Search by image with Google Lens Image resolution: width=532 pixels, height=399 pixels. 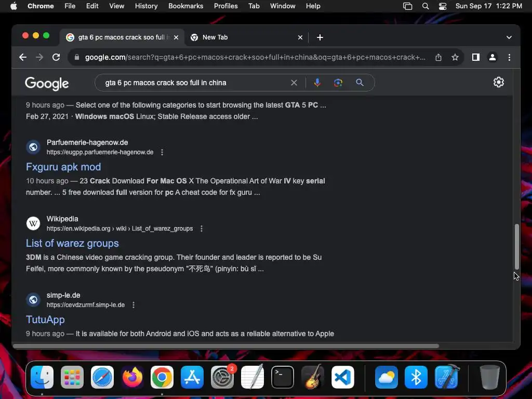338,83
